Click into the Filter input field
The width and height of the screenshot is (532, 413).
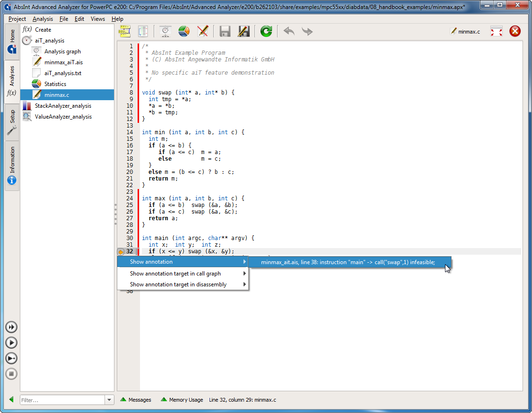62,400
